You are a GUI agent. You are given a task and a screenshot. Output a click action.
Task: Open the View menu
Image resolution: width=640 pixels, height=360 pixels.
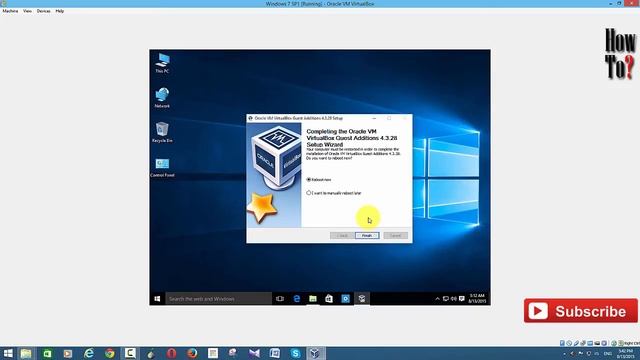point(27,11)
